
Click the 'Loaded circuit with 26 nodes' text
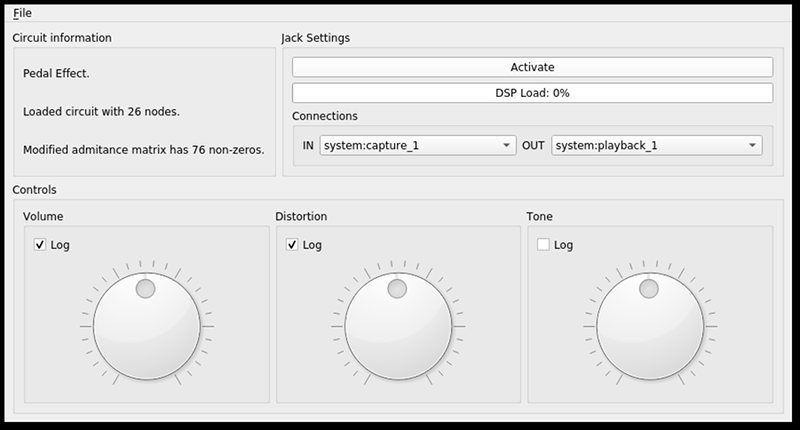99,112
